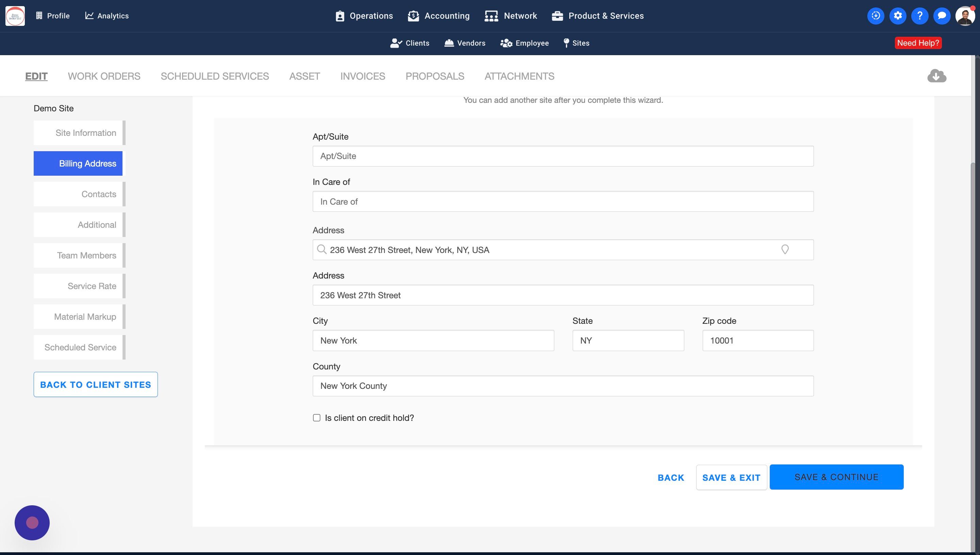
Task: Click the question mark help icon
Action: click(x=920, y=16)
